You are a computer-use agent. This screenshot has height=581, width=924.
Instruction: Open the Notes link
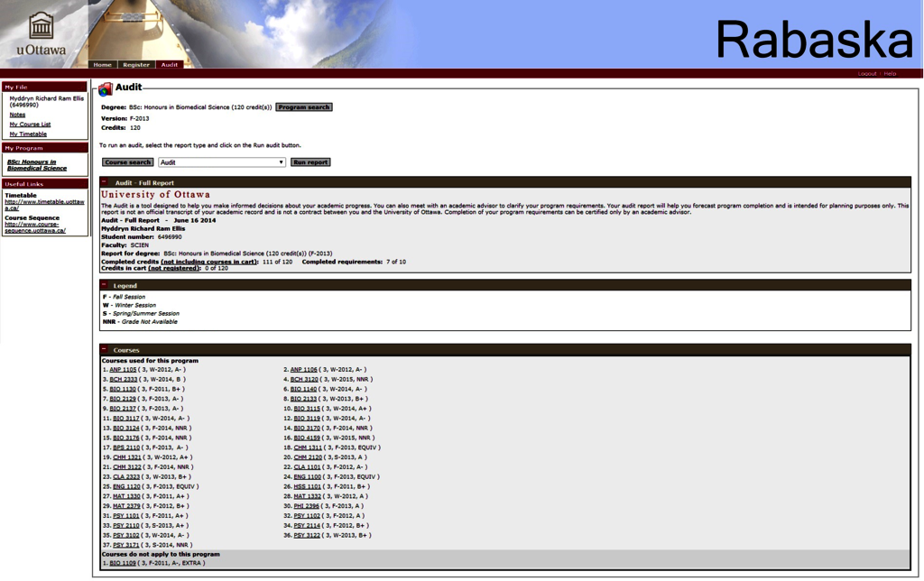(17, 115)
